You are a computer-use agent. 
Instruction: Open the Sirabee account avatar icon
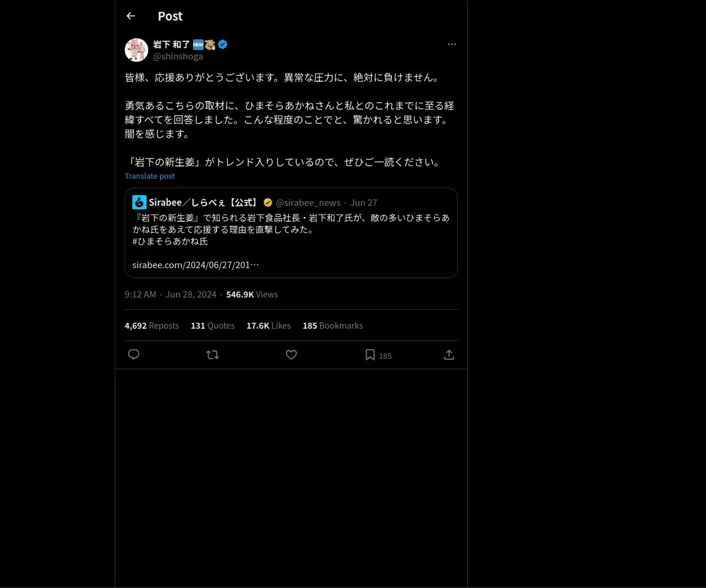tap(139, 202)
